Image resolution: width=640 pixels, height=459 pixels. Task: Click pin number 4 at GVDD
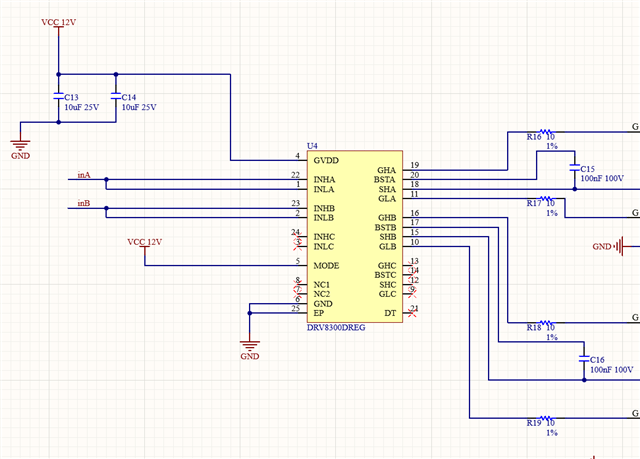(x=298, y=155)
